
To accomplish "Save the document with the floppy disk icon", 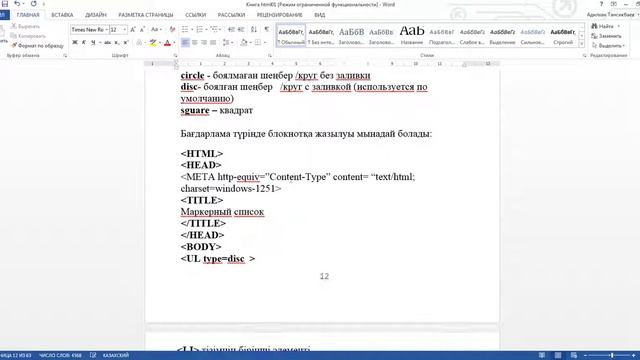I will [x=5, y=4].
